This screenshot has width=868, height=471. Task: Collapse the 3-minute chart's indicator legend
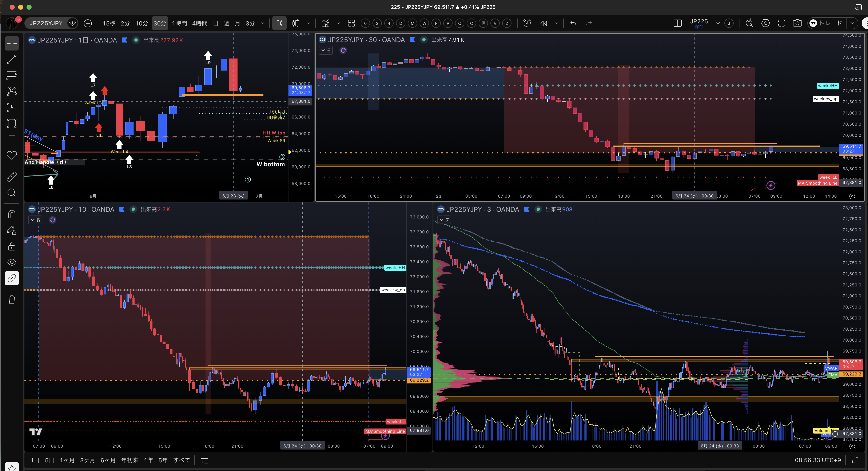coord(444,220)
